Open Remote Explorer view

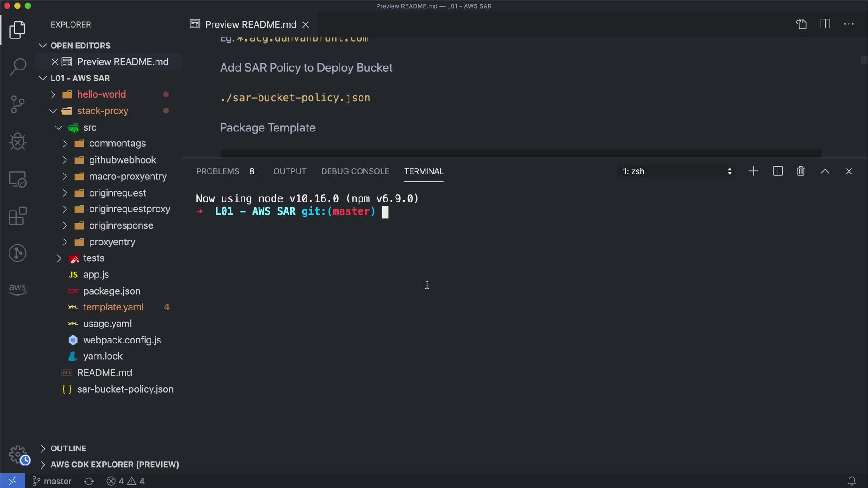click(18, 179)
